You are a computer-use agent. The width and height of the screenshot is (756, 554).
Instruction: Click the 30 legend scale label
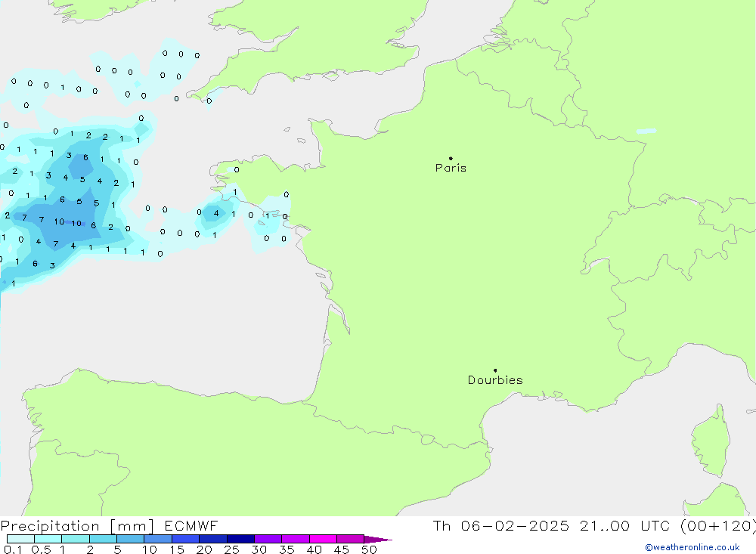click(259, 549)
